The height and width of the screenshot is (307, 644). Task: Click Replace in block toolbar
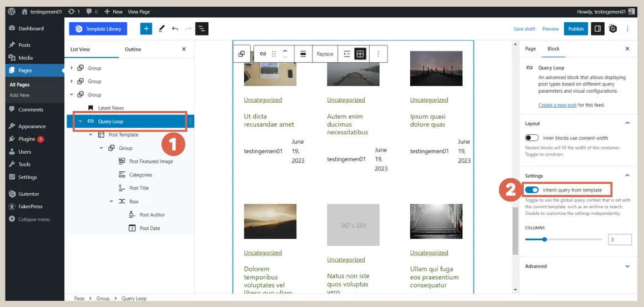click(325, 54)
